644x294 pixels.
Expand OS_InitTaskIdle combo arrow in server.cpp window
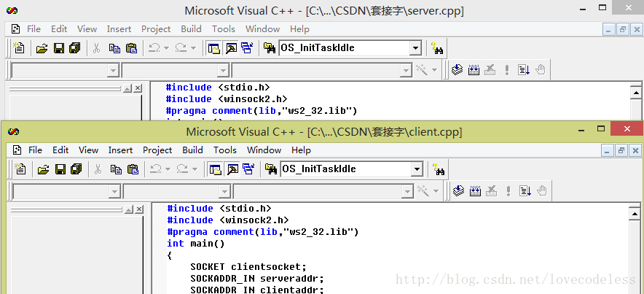[x=415, y=48]
